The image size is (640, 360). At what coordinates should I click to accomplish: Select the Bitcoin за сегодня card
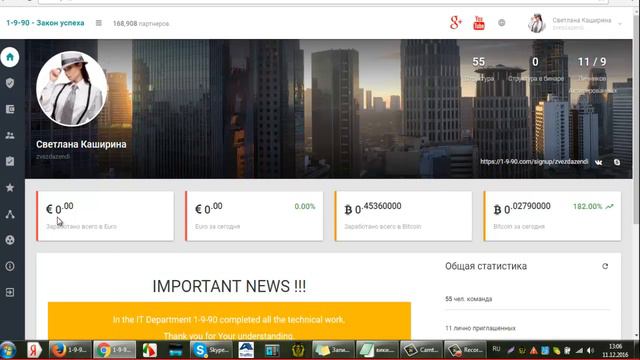point(552,216)
